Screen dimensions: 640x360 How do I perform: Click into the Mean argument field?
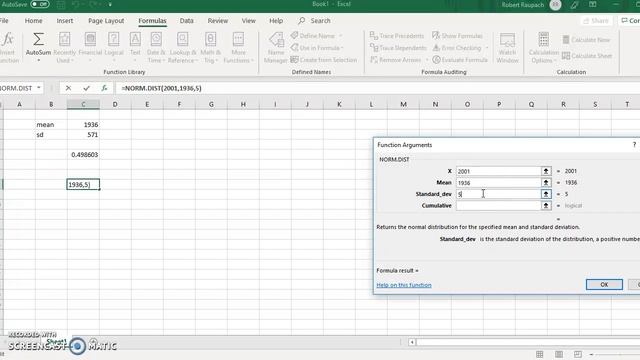coord(498,182)
